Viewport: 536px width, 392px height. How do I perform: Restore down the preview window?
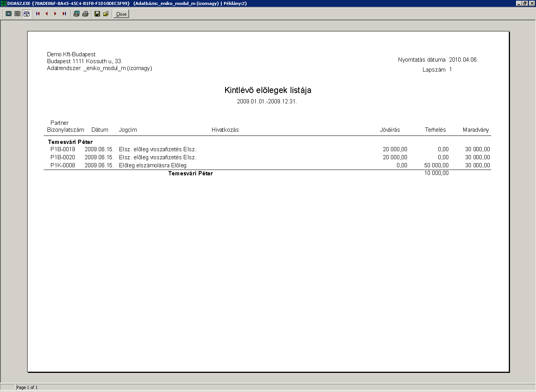click(525, 3)
